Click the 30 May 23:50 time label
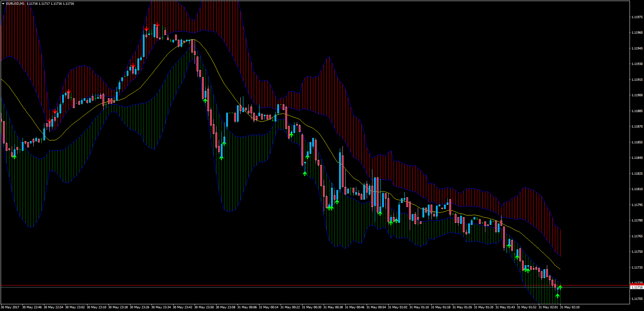The height and width of the screenshot is (311, 644). pos(204,307)
